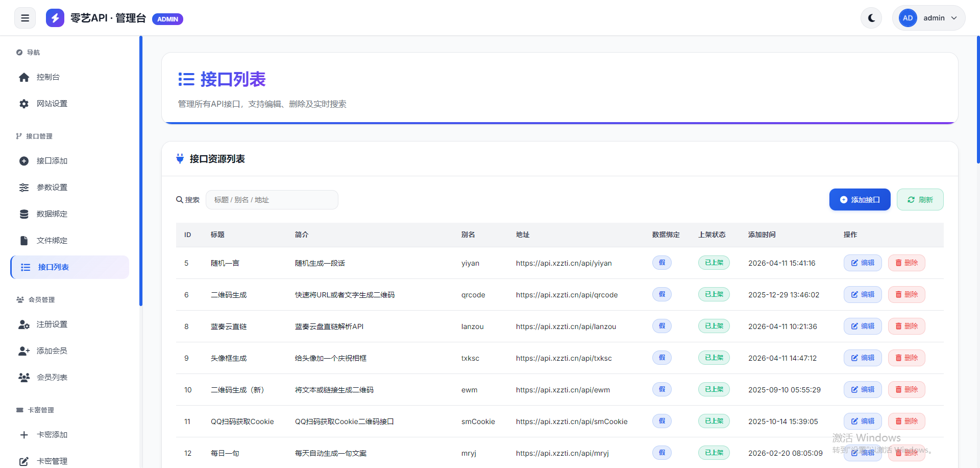The image size is (980, 468).
Task: Click the 卡密添加 plus icon
Action: coord(24,435)
